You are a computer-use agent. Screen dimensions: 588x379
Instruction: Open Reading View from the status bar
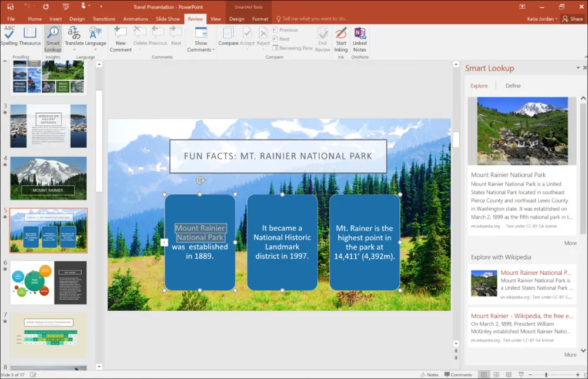tap(509, 373)
